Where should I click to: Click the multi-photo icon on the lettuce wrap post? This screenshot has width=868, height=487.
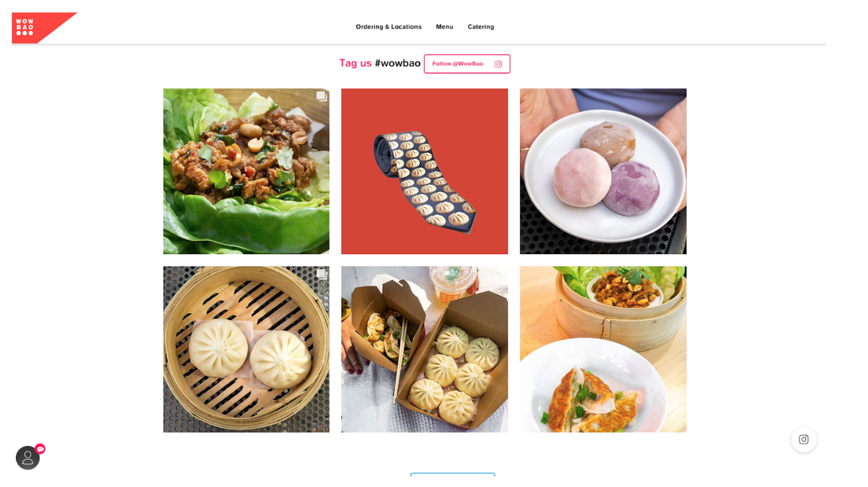321,96
